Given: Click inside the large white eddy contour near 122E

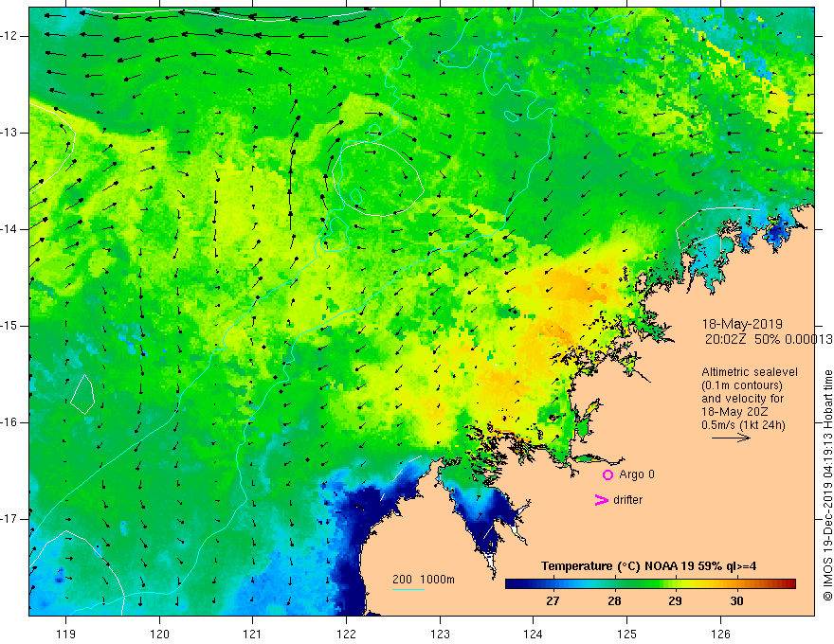Looking at the screenshot, I should [379, 178].
